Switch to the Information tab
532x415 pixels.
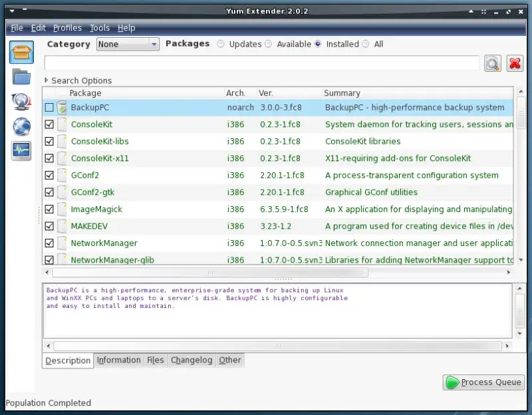[119, 360]
